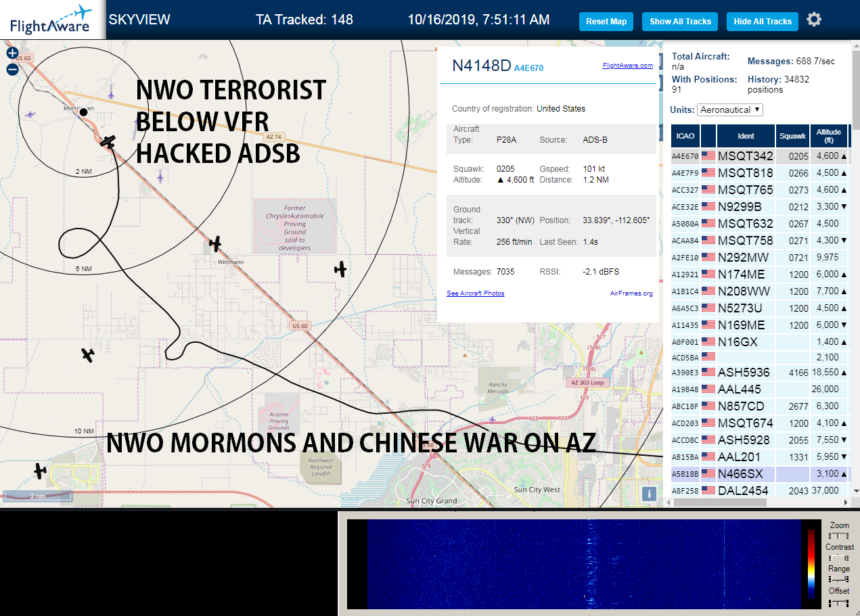
Task: Click the Reset Map button
Action: click(606, 22)
